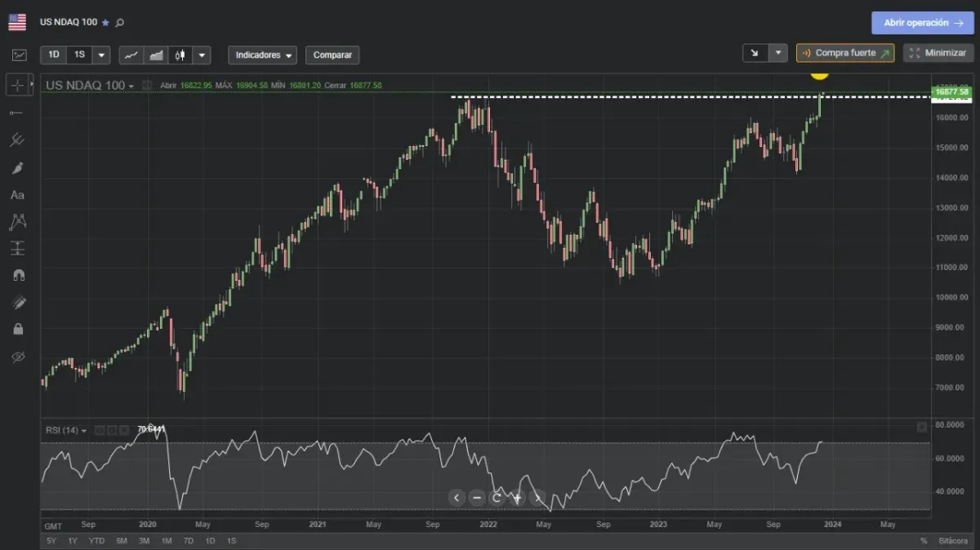Mark US NDAQ 100 as favorite with the star
Screen dimensions: 980x550
tap(105, 23)
